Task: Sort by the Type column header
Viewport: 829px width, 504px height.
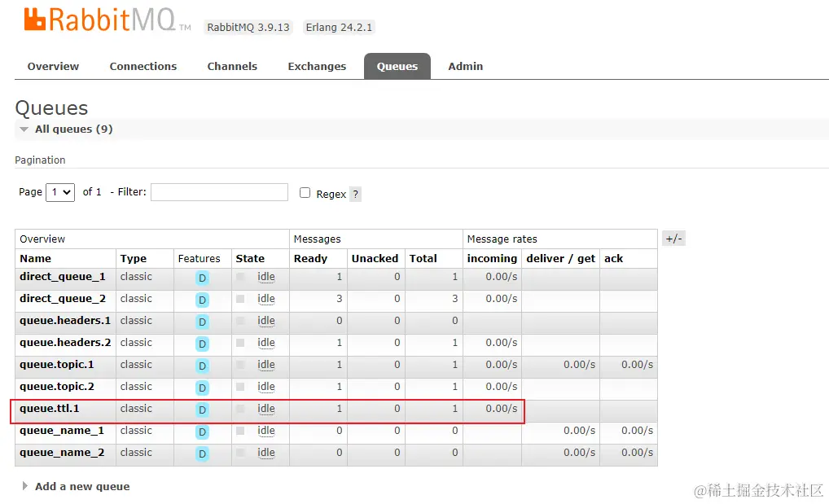Action: pyautogui.click(x=134, y=259)
